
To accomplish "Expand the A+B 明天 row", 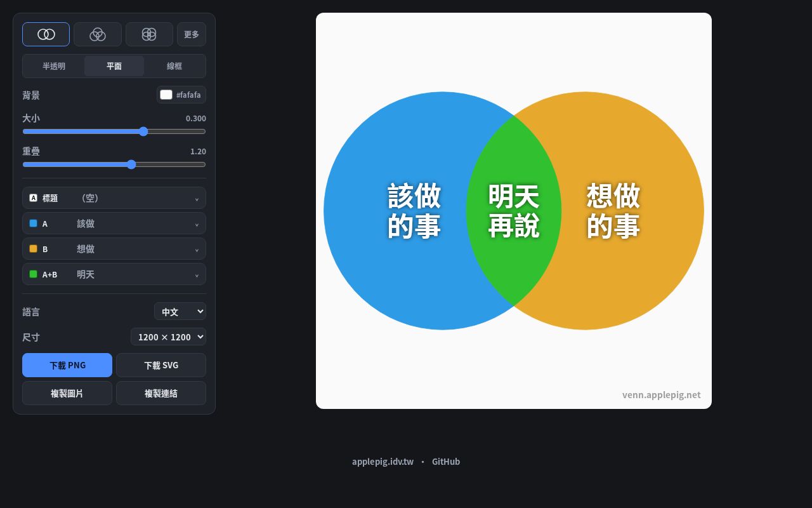I will tap(114, 274).
